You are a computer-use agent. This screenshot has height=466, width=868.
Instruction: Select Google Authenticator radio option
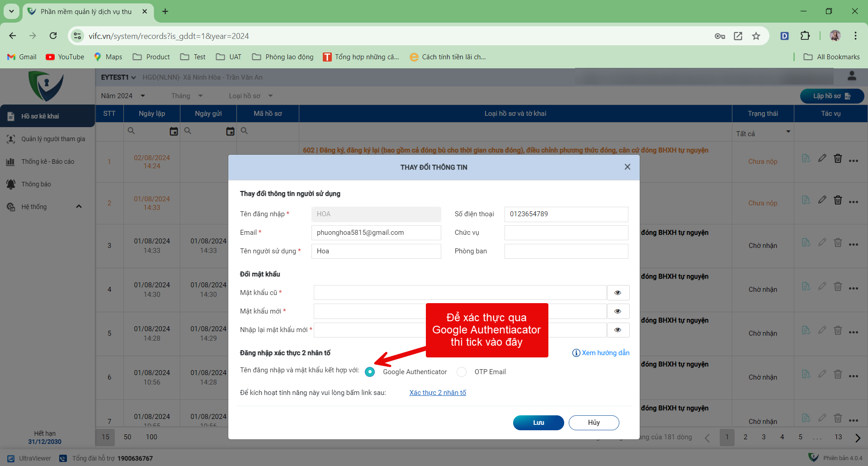[370, 372]
